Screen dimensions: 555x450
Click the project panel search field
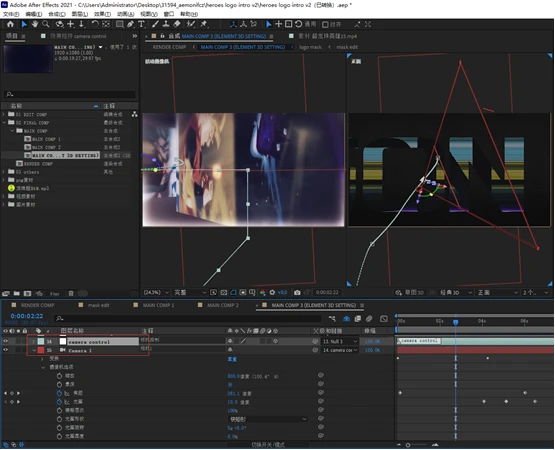click(70, 94)
